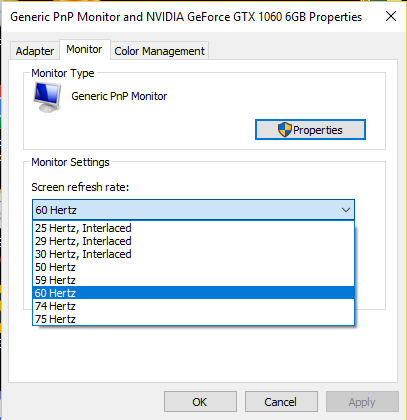Choose 30 Hertz, Interlaced option
407x420 pixels.
coord(193,254)
